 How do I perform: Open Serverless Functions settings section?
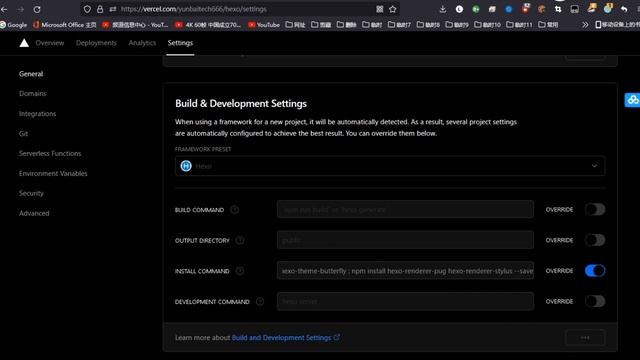pyautogui.click(x=50, y=153)
